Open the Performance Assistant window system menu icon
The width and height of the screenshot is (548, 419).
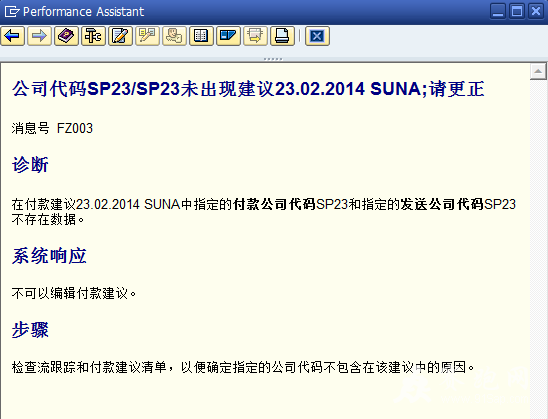pyautogui.click(x=12, y=12)
